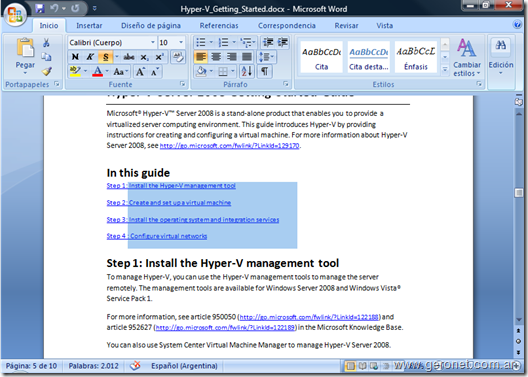Apply the Cita style
Viewport: 528px width, 377px height.
(321, 57)
